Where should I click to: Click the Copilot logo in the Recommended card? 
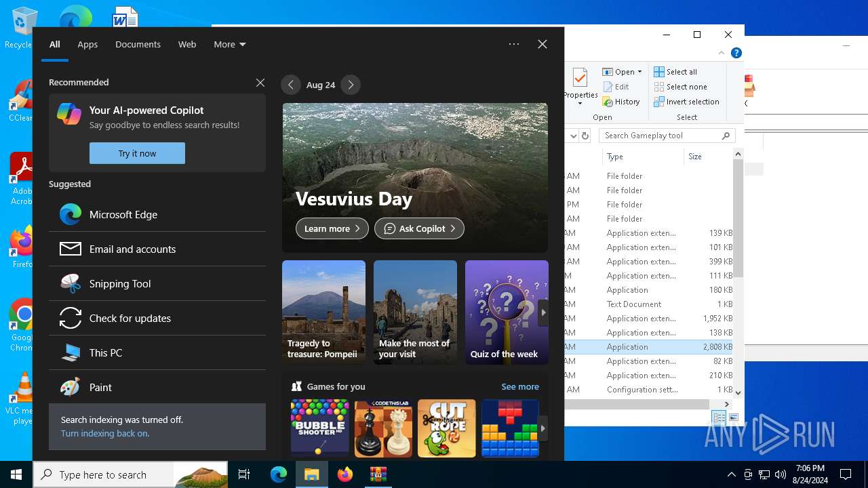coord(69,114)
